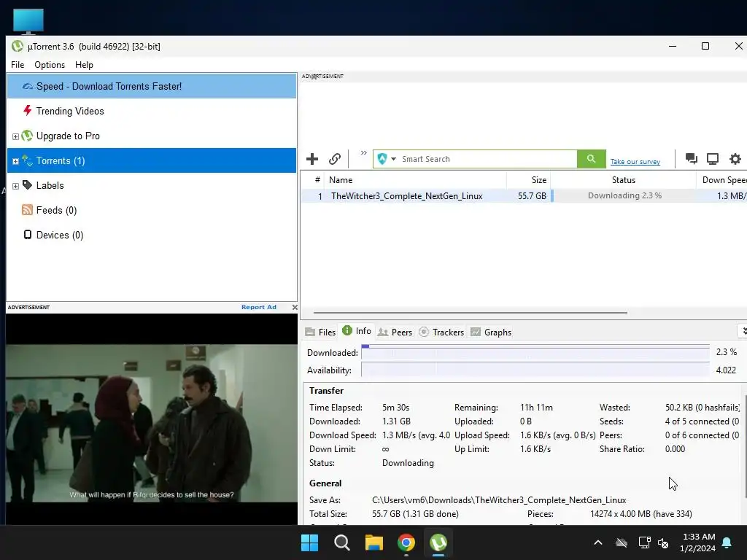Click the Devices phone icon
The image size is (747, 560).
click(28, 235)
